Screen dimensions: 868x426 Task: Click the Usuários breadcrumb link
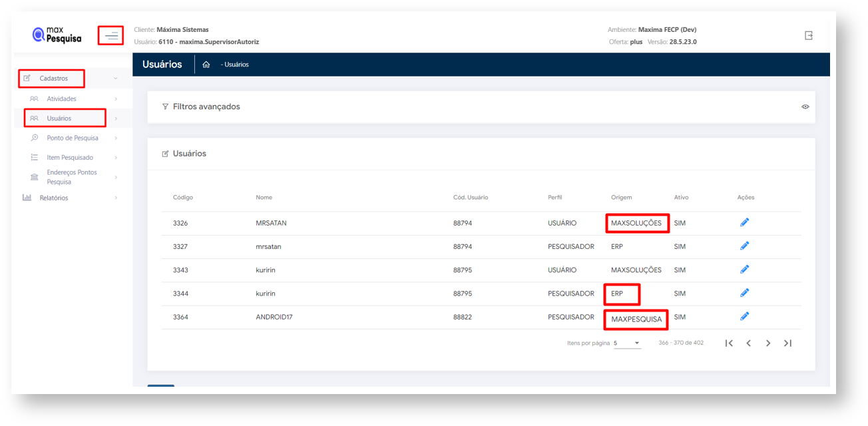236,65
